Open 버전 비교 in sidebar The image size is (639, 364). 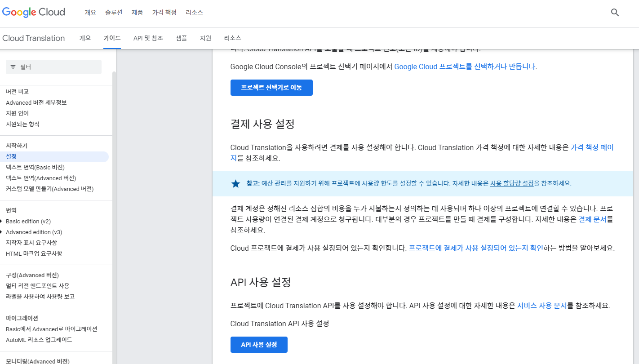(18, 92)
